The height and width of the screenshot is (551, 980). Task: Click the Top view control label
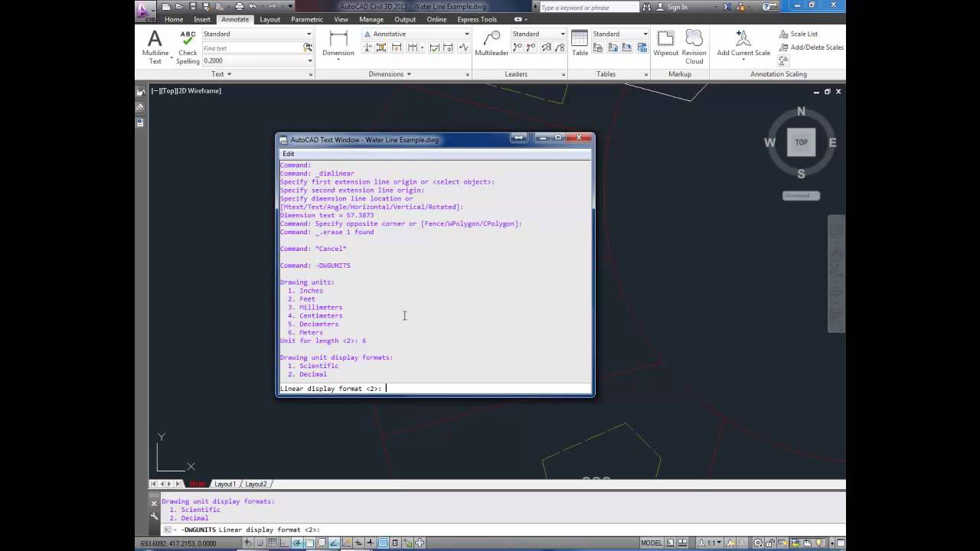click(169, 91)
